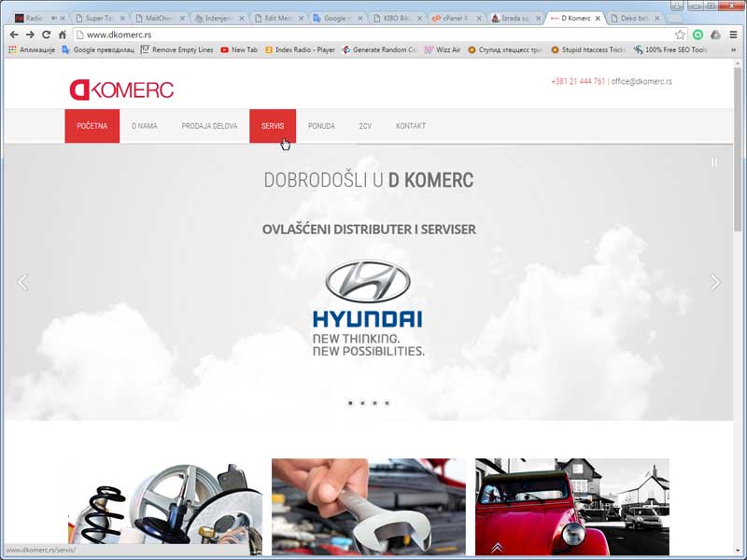The image size is (747, 560).
Task: Mute audio icon on the Radio tab
Action: click(x=54, y=18)
